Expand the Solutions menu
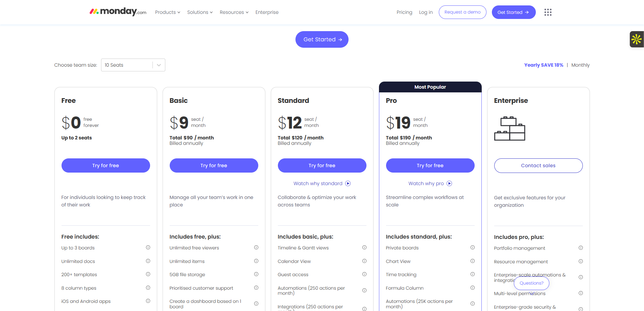 click(x=200, y=12)
